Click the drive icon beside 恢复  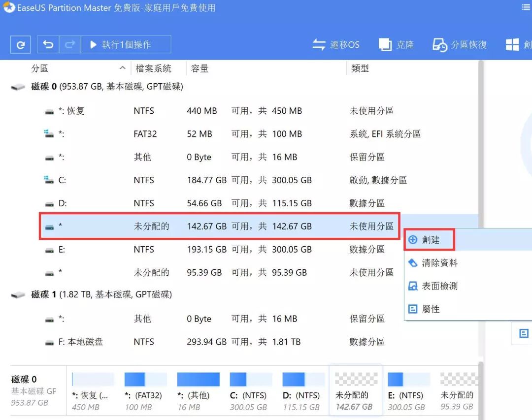click(50, 112)
